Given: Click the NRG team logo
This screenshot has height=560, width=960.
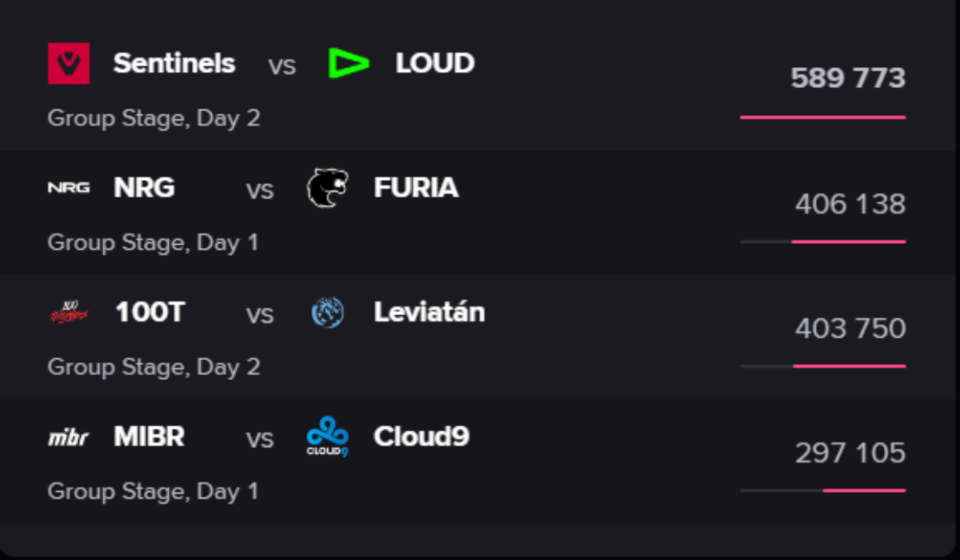Looking at the screenshot, I should coord(69,188).
